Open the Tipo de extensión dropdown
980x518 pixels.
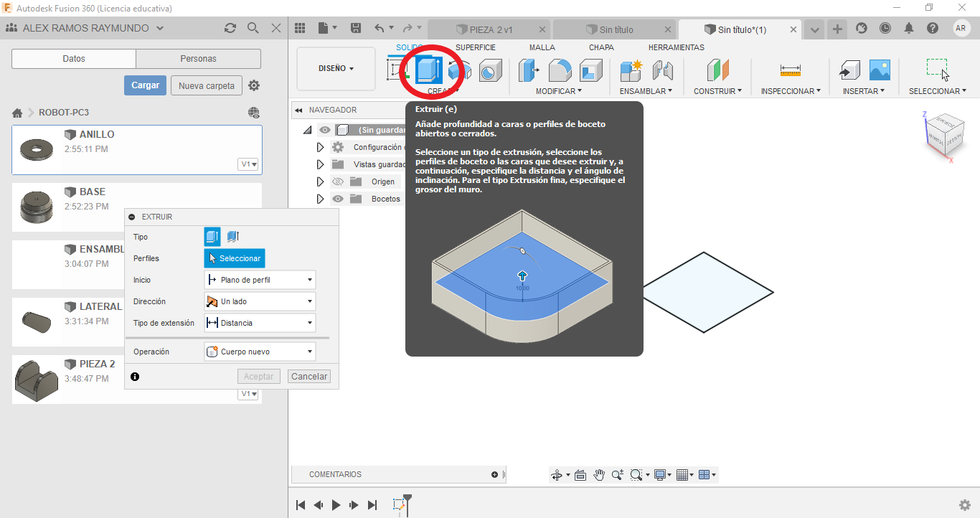(x=260, y=323)
